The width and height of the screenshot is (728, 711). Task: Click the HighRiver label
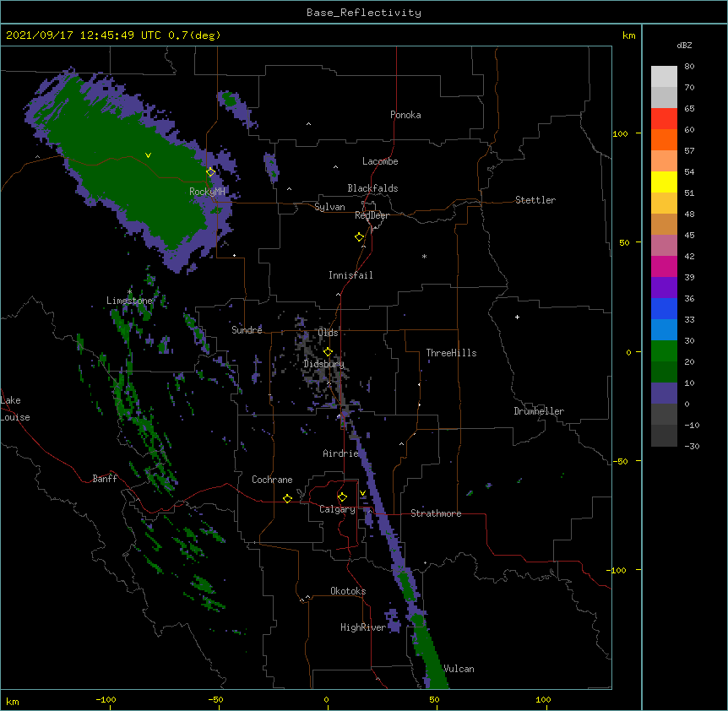tap(363, 627)
